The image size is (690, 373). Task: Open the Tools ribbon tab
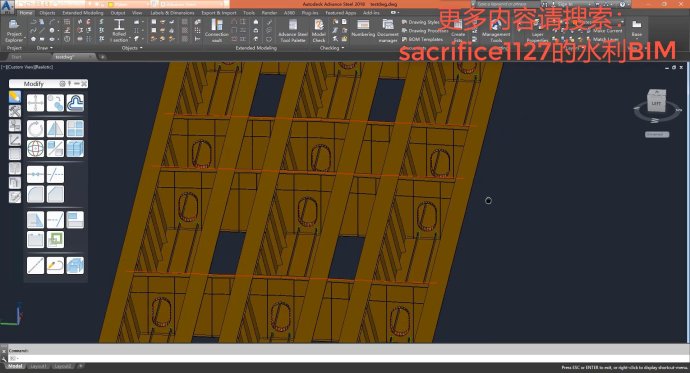249,13
